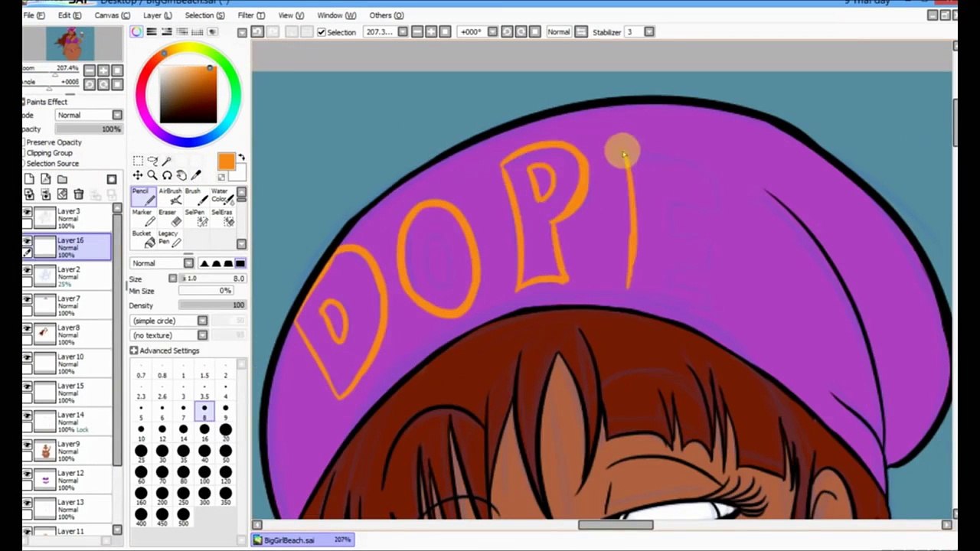Viewport: 980px width, 551px height.
Task: Select the Marker tool
Action: pyautogui.click(x=142, y=218)
